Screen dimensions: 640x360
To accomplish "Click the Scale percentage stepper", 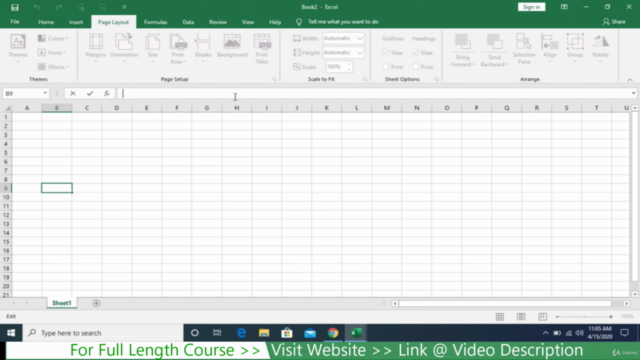I will (x=349, y=67).
